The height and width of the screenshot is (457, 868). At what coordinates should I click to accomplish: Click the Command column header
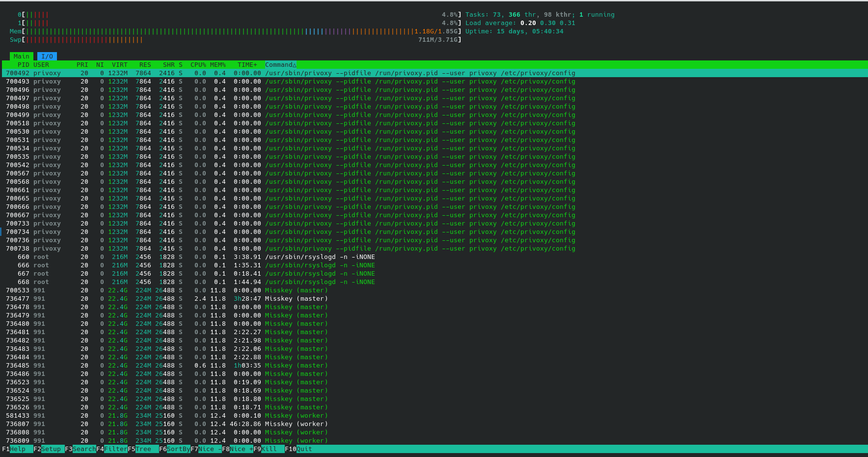pyautogui.click(x=280, y=65)
